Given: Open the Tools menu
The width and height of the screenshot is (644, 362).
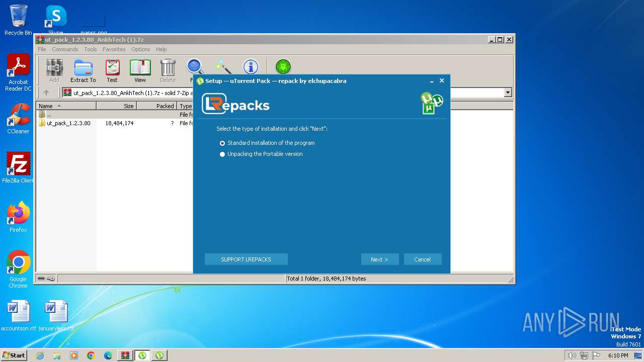Looking at the screenshot, I should [91, 49].
